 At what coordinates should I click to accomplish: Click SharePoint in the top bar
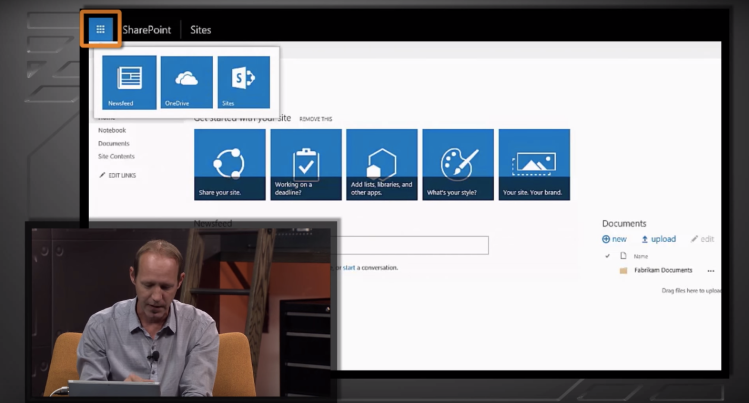(x=146, y=30)
